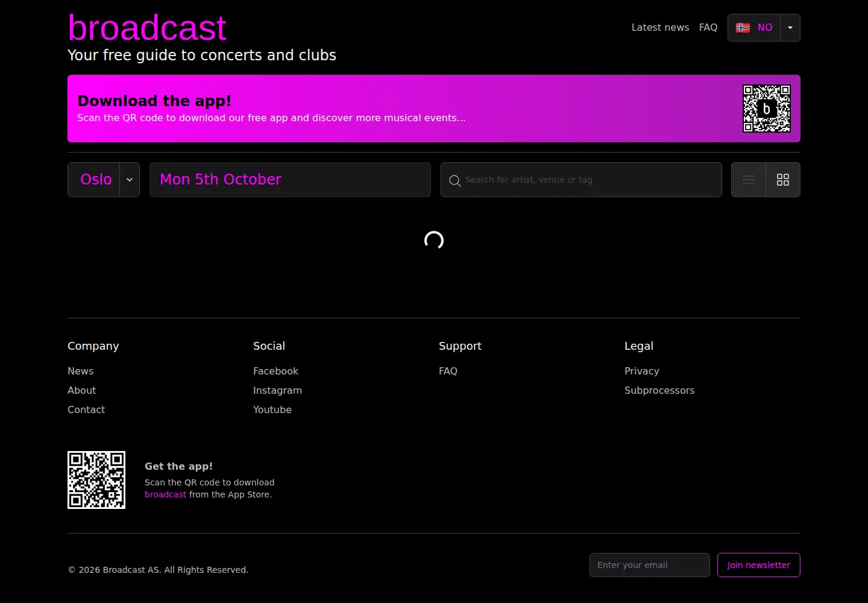Open FAQ in the header navigation
The width and height of the screenshot is (868, 603).
(x=708, y=27)
